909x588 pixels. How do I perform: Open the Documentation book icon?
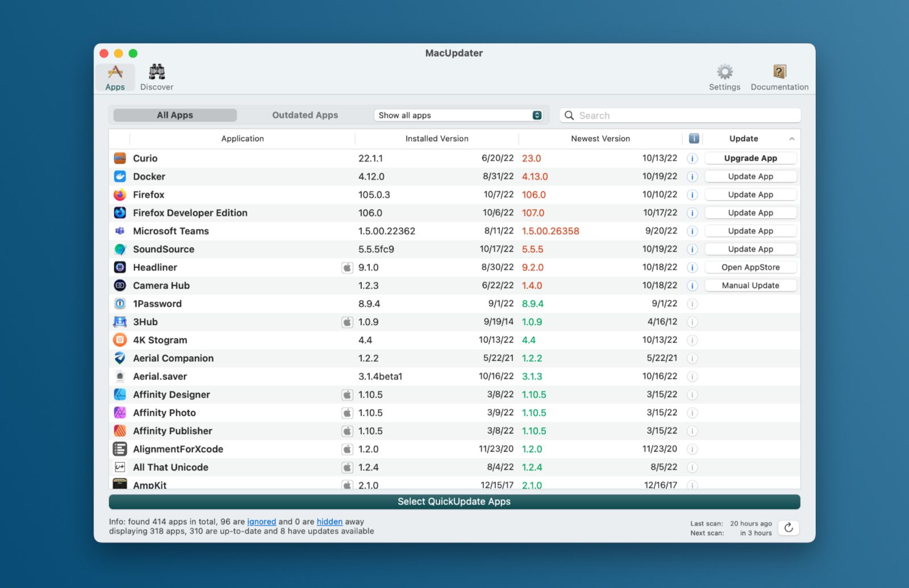(x=779, y=73)
